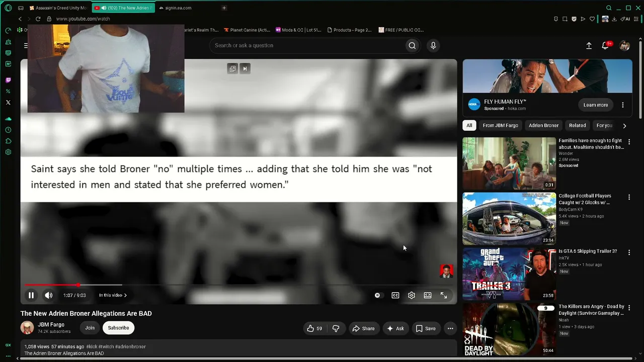
Task: Open 'Is GTA 6 Skipping Trailer 3?' thumbnail
Action: (509, 274)
